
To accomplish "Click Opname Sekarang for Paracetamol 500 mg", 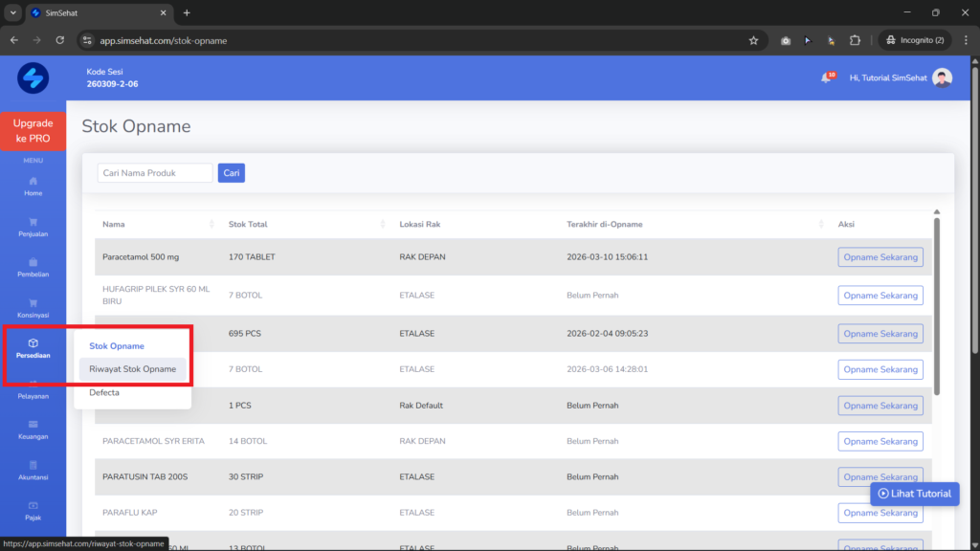I will (x=880, y=257).
